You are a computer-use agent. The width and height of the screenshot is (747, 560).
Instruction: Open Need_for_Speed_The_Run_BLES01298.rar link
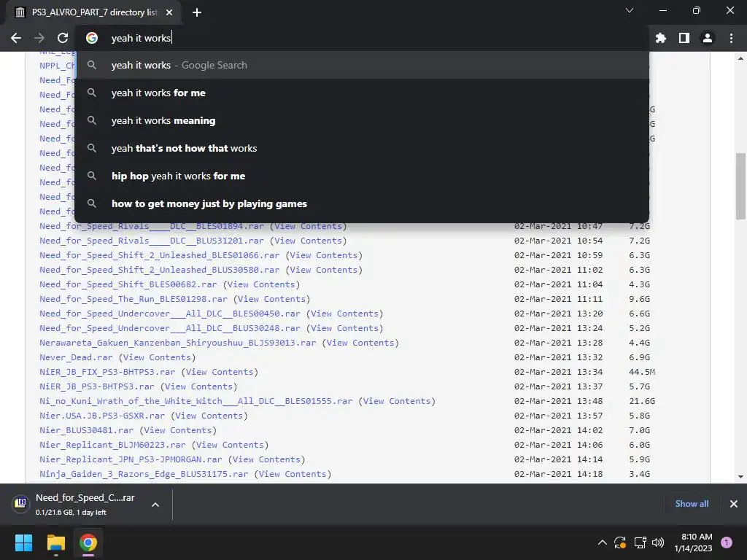(133, 299)
